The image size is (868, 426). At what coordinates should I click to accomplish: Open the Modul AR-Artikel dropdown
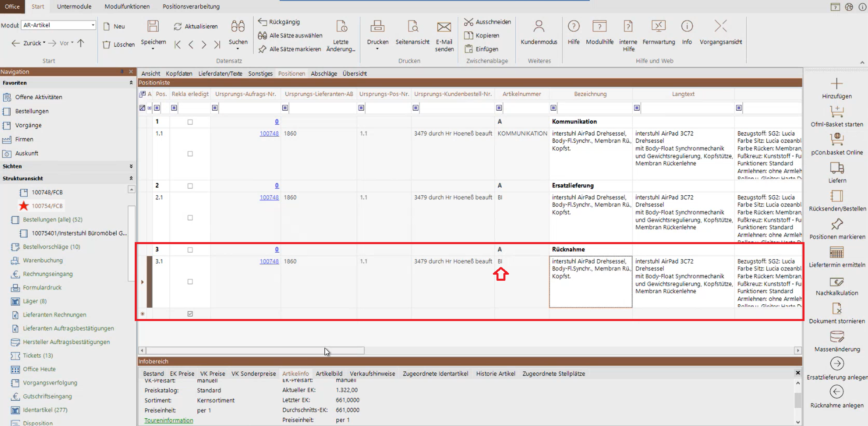click(93, 25)
